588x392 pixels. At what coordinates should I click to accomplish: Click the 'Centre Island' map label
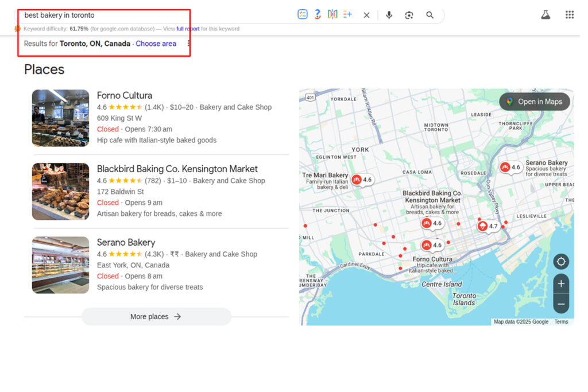[442, 284]
